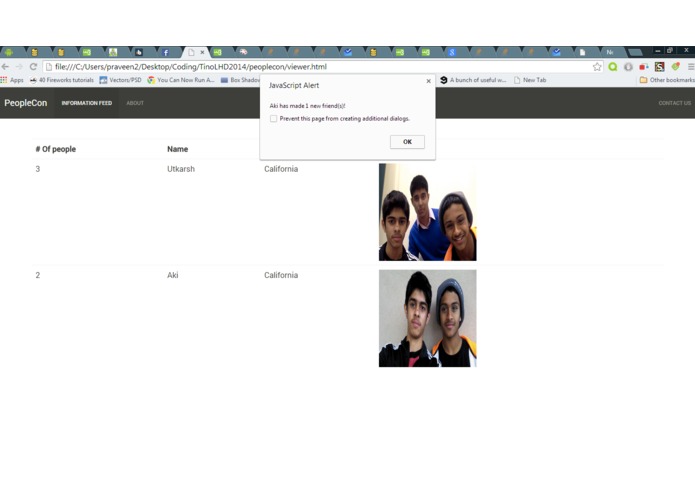The width and height of the screenshot is (695, 494).
Task: Open the New Tab bookmark
Action: pyautogui.click(x=530, y=80)
